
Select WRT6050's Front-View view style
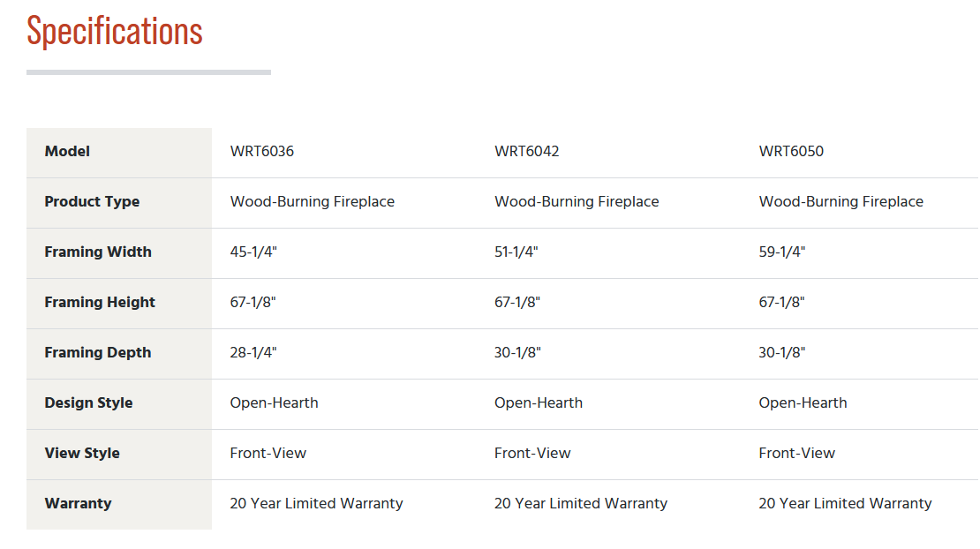pyautogui.click(x=797, y=453)
